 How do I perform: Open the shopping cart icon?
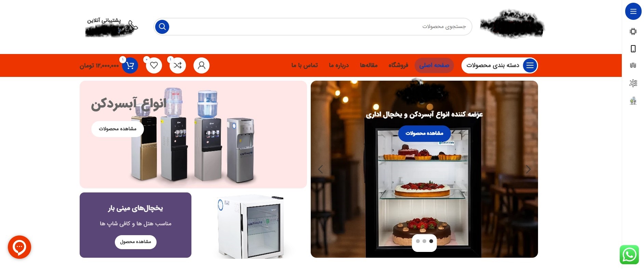click(130, 65)
